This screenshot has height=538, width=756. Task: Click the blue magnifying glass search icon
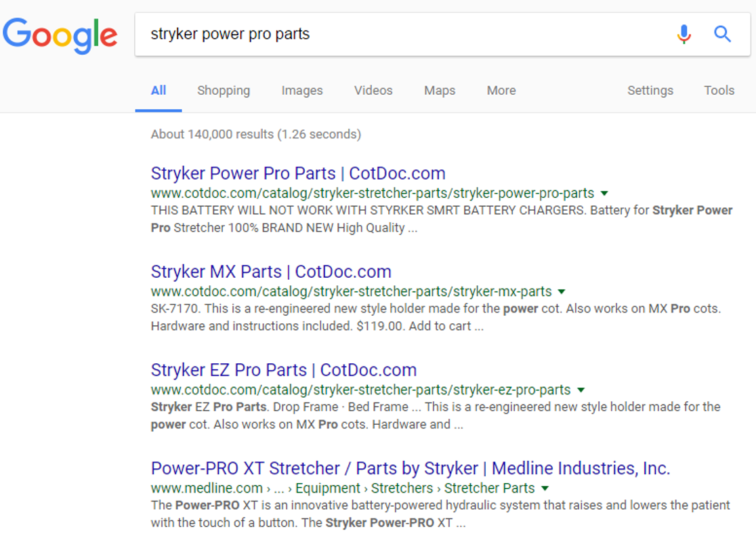coord(722,35)
